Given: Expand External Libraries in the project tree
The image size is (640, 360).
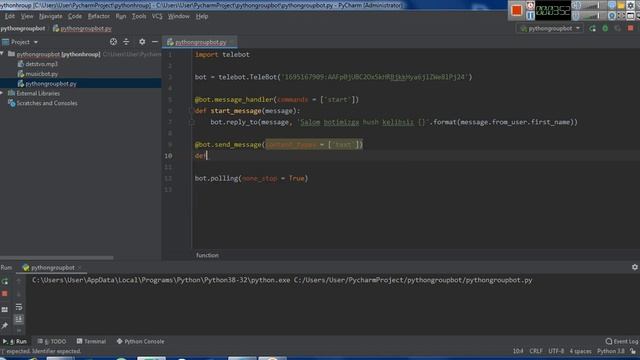Looking at the screenshot, I should point(2,93).
